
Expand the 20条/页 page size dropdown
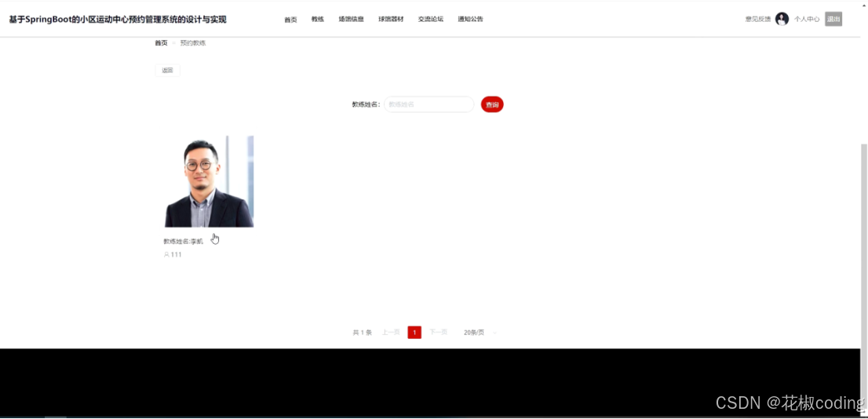[x=480, y=333]
